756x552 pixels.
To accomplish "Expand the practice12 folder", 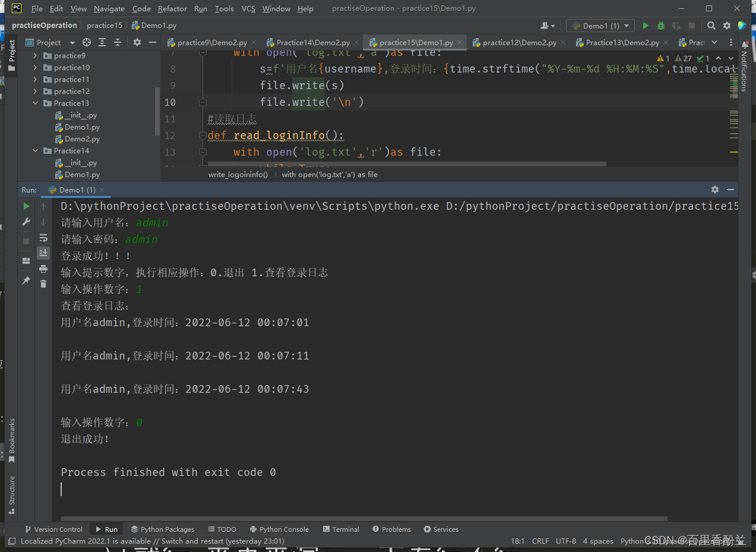I will pos(36,92).
